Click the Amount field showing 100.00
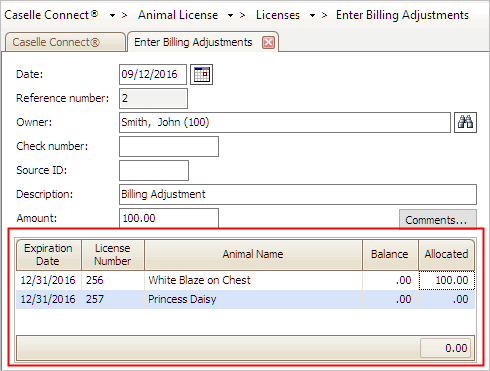The image size is (490, 371). point(169,218)
